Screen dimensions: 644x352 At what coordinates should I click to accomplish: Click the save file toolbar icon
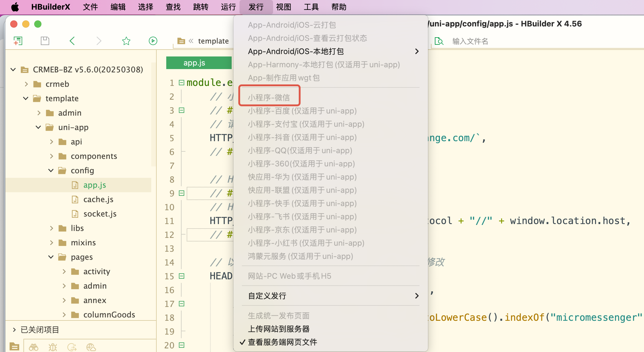click(45, 41)
